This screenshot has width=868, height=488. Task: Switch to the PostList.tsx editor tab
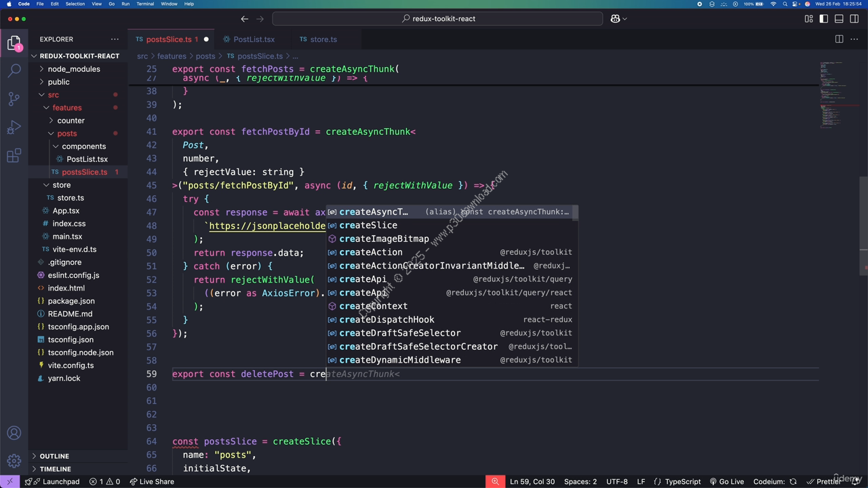pos(254,39)
